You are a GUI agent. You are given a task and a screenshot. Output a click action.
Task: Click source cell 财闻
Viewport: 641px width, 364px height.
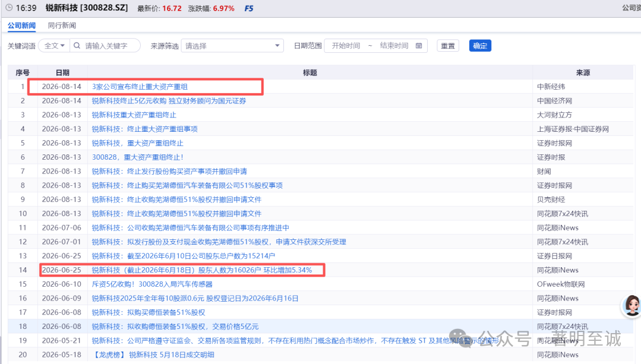544,171
